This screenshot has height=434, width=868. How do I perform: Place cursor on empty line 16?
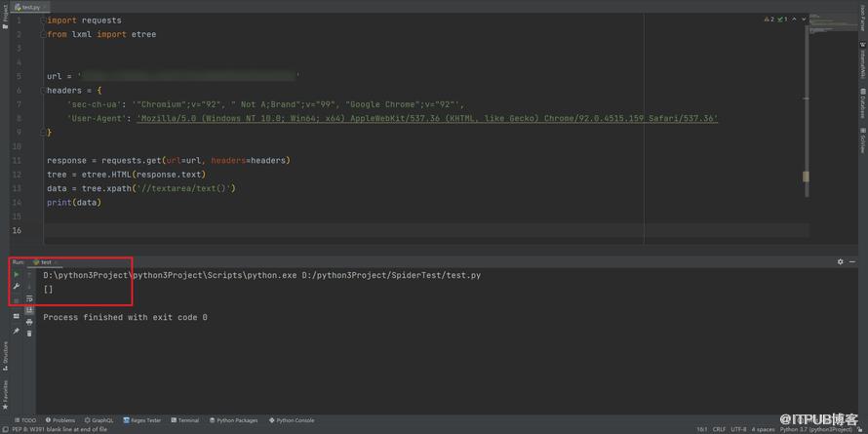426,230
